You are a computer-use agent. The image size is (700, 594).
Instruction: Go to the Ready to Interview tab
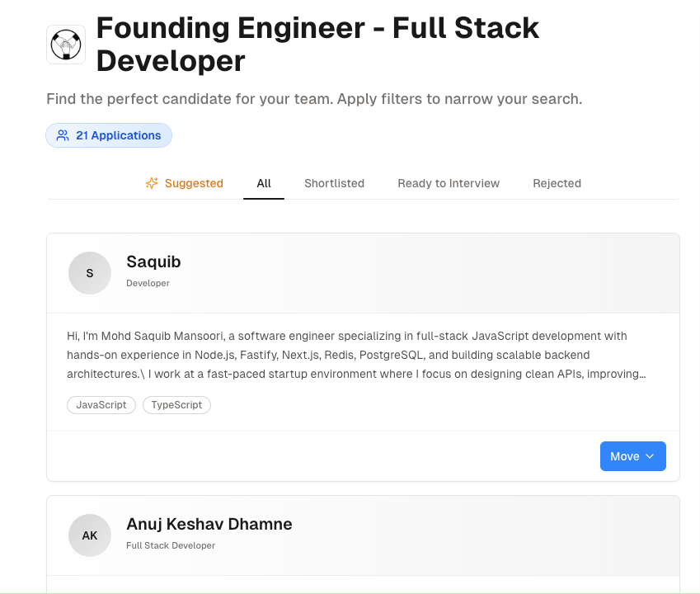coord(449,183)
